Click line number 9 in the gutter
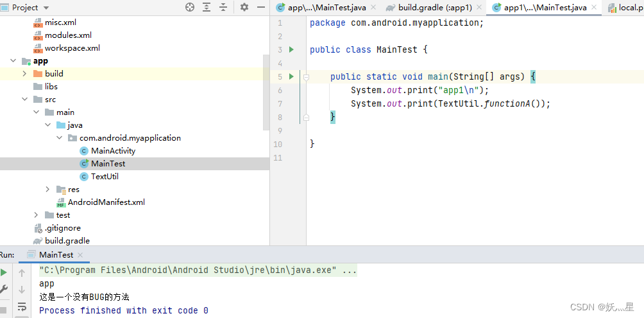This screenshot has height=318, width=644. (280, 130)
